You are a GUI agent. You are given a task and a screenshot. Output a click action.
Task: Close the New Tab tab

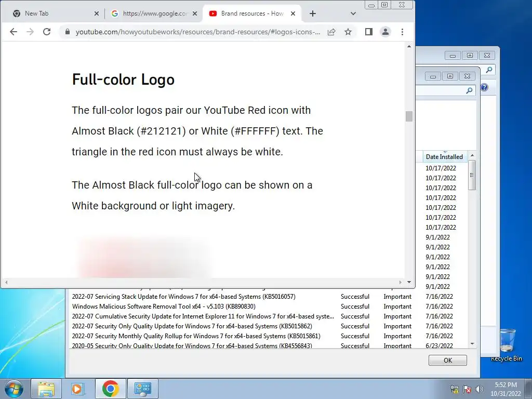tap(97, 14)
